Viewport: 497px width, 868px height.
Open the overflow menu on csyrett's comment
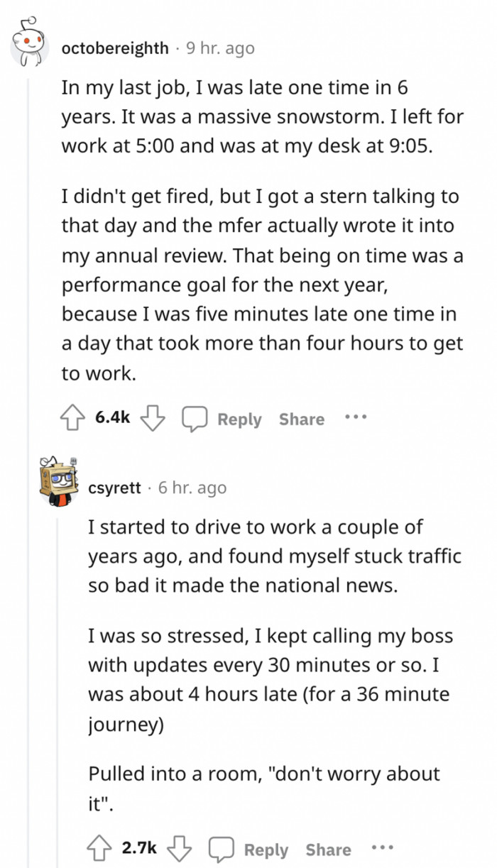tap(383, 848)
